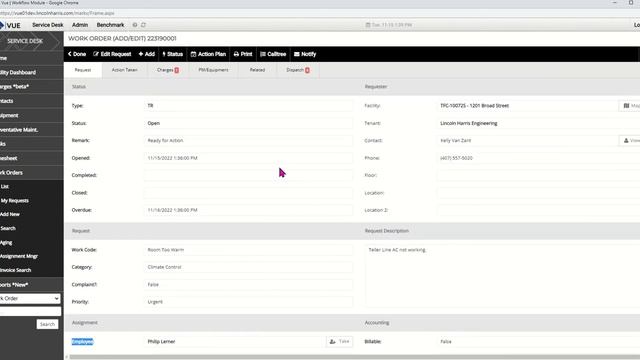
Task: Click the phone number (407) 557-5020
Action: coord(456,158)
